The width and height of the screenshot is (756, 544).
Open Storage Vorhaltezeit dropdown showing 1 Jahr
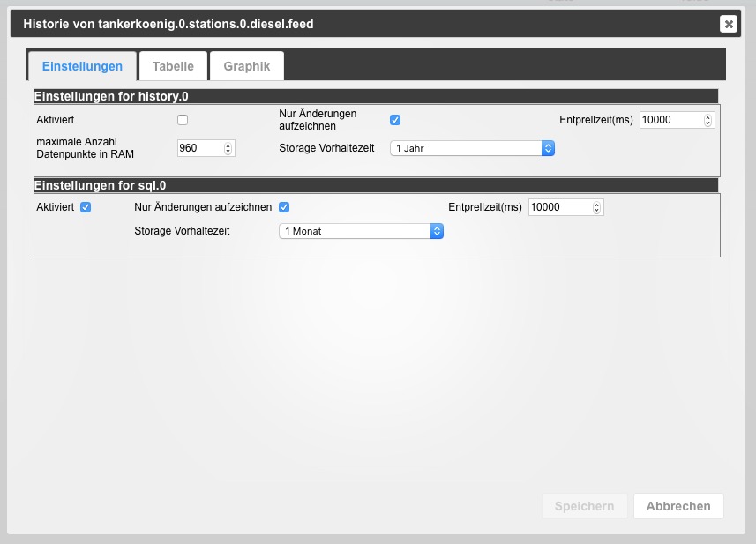pos(472,148)
